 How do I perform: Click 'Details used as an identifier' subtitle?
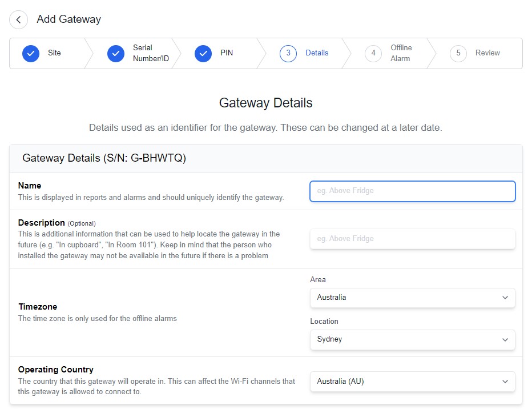pyautogui.click(x=265, y=128)
